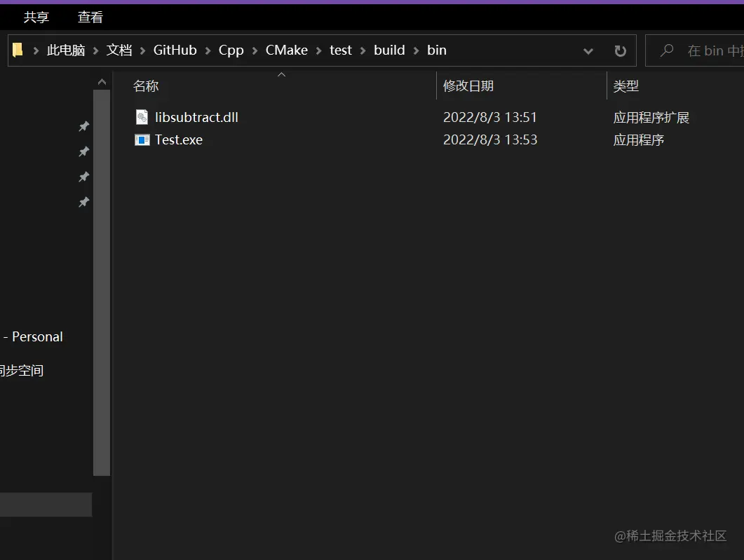Click navigation pane scrollbar thumb
This screenshot has width=744, height=560.
(102, 282)
